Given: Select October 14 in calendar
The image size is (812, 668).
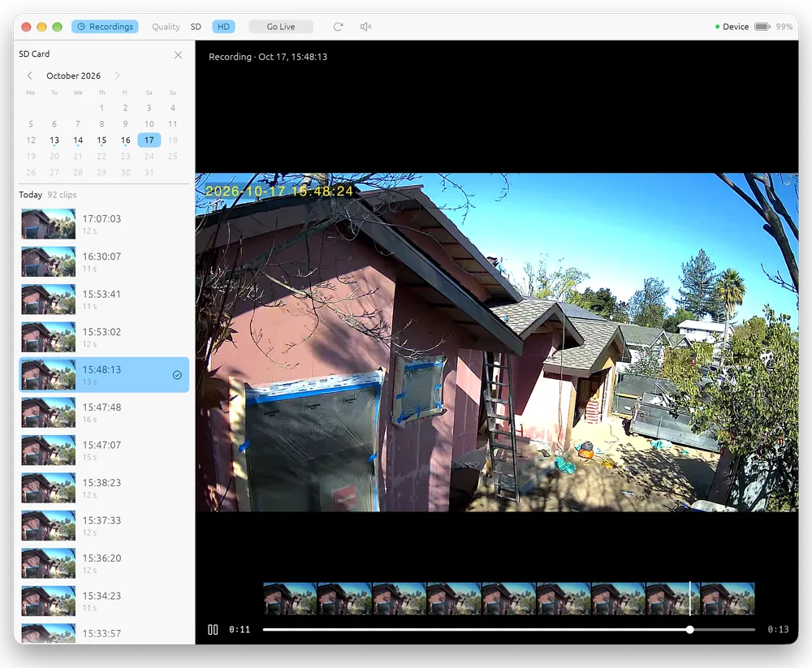Looking at the screenshot, I should click(x=78, y=140).
